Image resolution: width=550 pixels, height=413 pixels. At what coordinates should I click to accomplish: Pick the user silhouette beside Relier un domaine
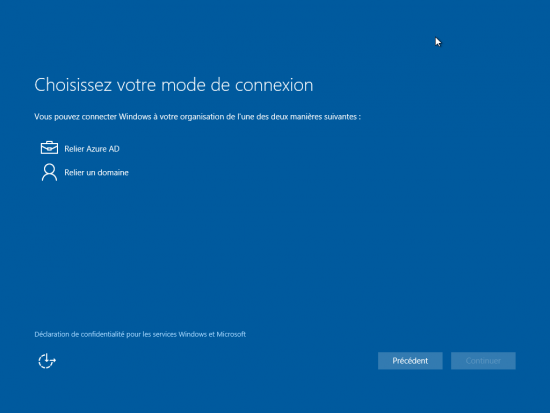[49, 172]
